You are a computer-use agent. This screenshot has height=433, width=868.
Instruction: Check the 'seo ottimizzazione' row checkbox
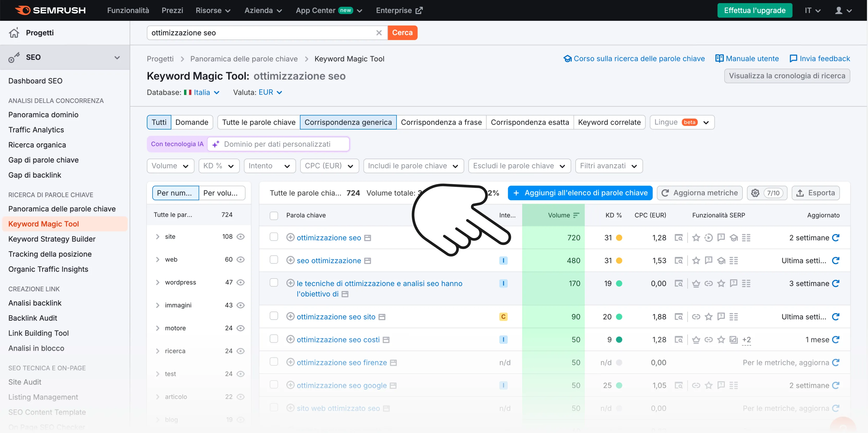tap(274, 260)
